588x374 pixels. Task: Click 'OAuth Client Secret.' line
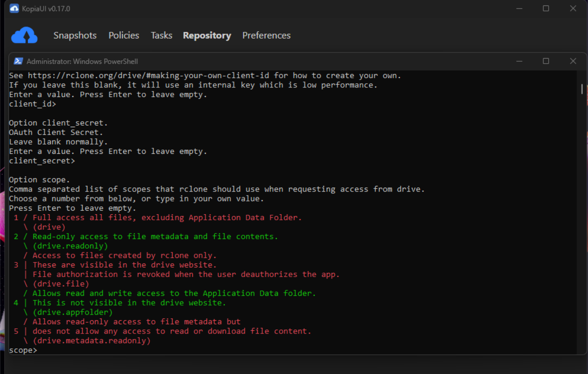click(56, 132)
